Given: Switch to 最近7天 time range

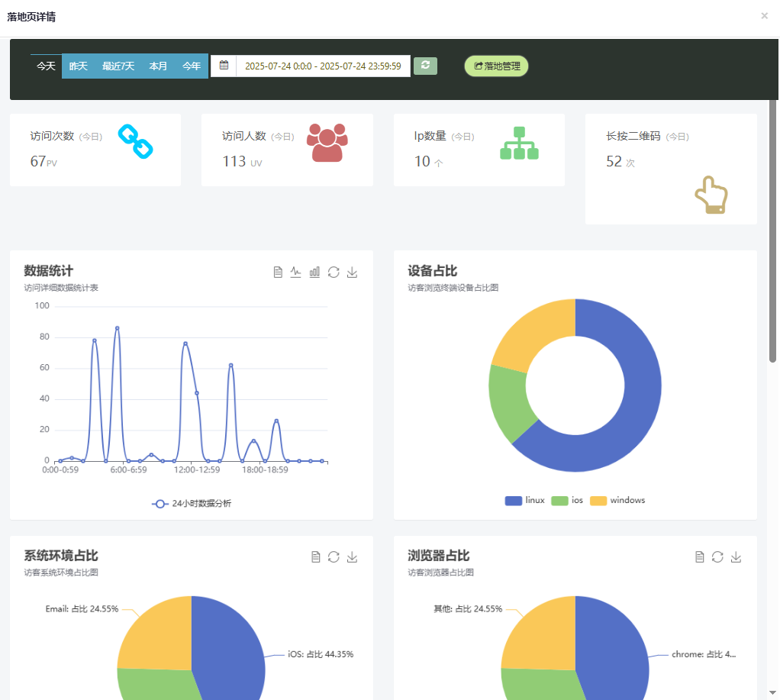Looking at the screenshot, I should click(118, 66).
